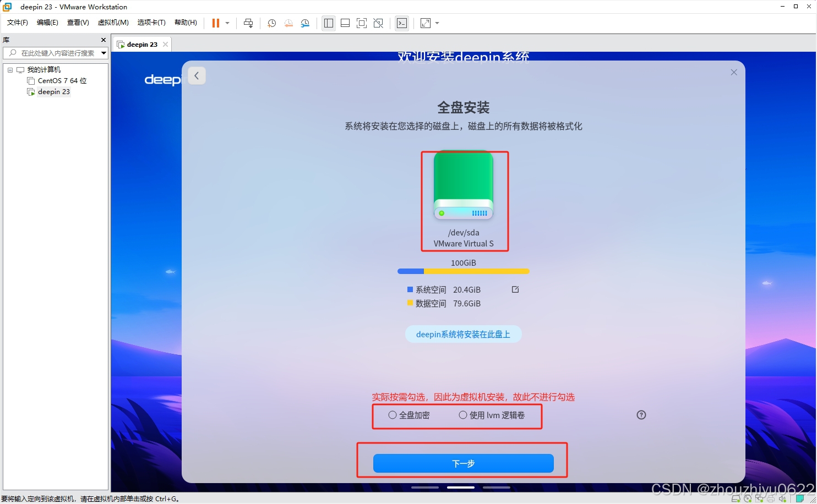
Task: Toggle the thumbnail bar view
Action: 345,23
